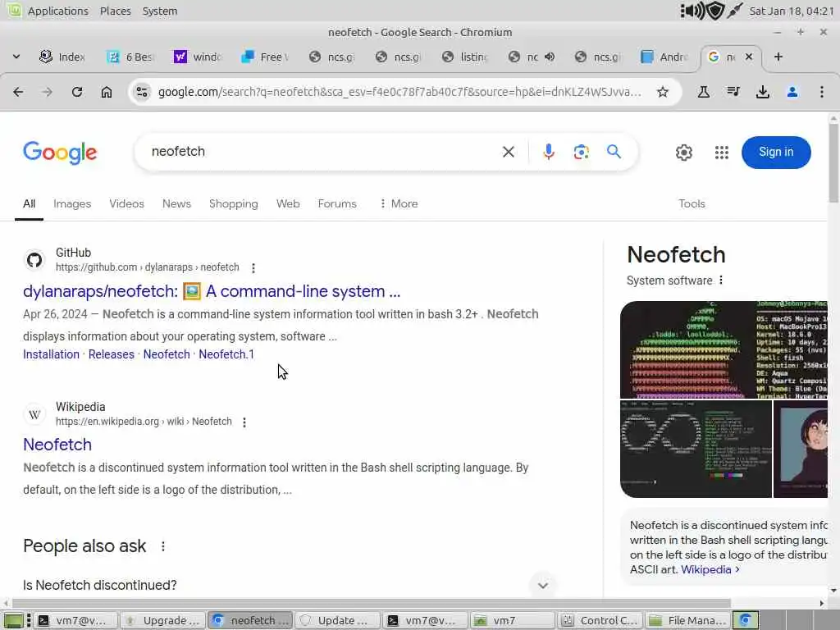The image size is (840, 630).
Task: Switch to News results
Action: pyautogui.click(x=176, y=203)
